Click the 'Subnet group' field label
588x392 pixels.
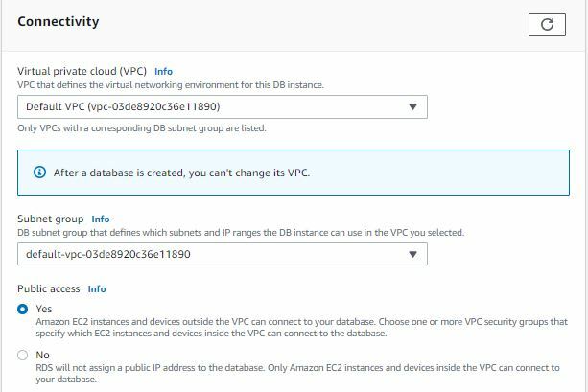(x=51, y=219)
